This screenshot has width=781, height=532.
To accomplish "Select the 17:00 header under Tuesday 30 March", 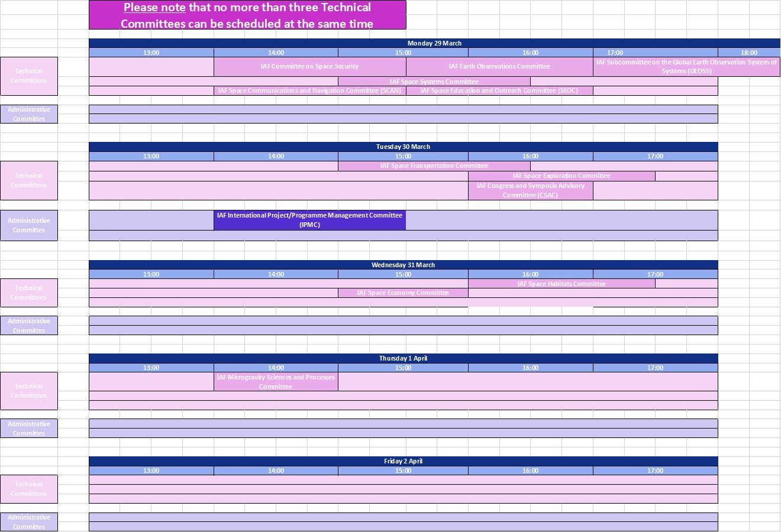I will pyautogui.click(x=656, y=156).
